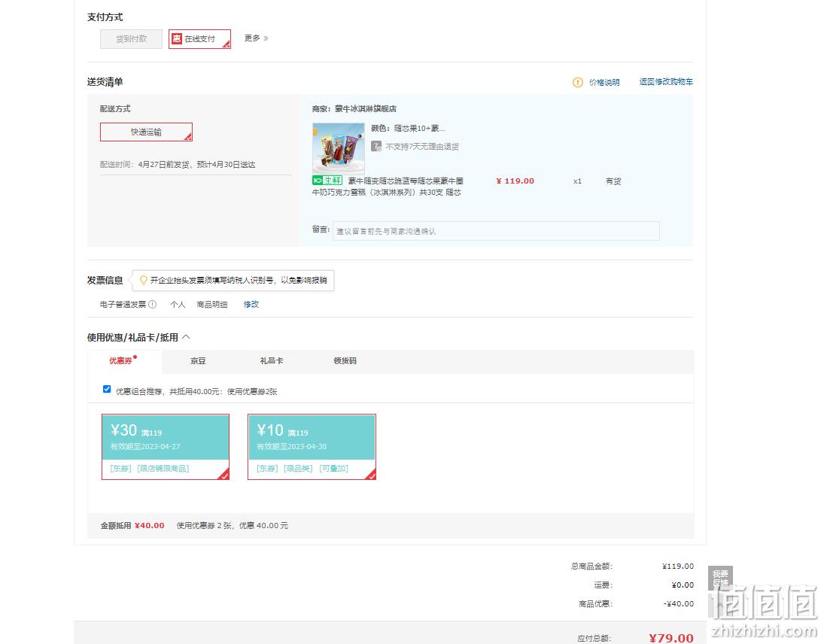
Task: Click the lightbulb icon in invoice tip
Action: point(144,281)
